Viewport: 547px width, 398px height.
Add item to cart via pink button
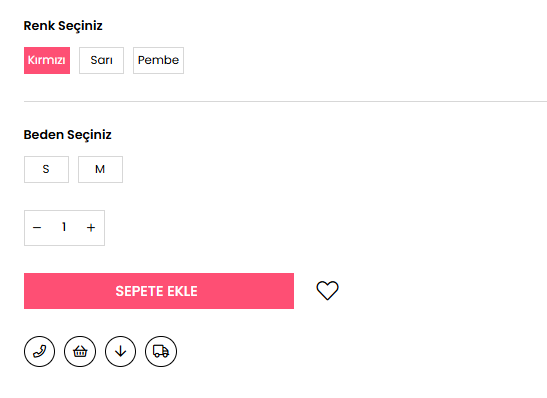coord(159,291)
